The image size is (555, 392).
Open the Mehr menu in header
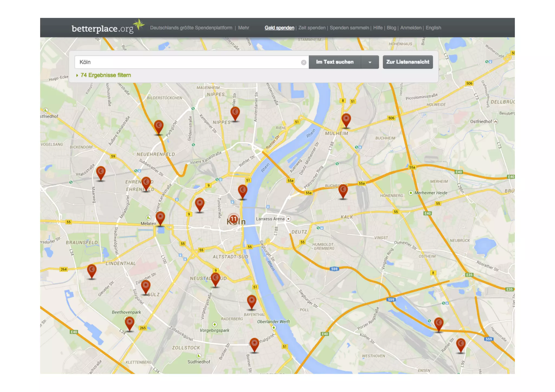[243, 28]
